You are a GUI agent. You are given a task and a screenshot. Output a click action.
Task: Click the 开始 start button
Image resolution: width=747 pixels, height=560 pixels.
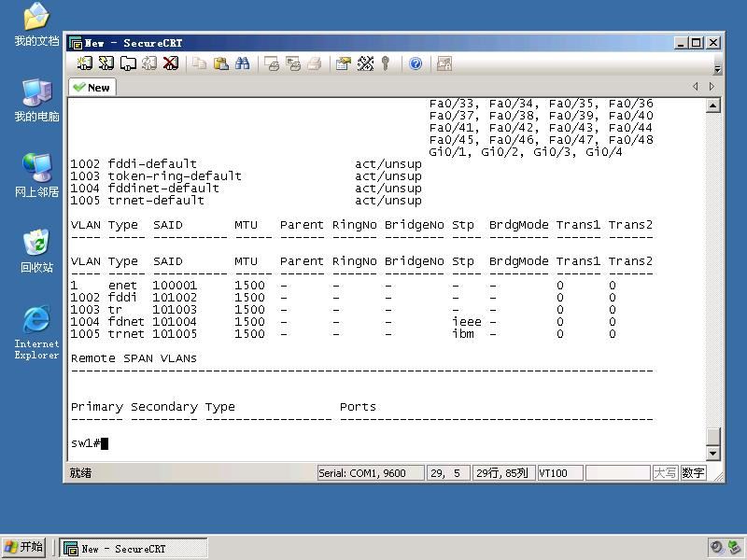pyautogui.click(x=23, y=548)
